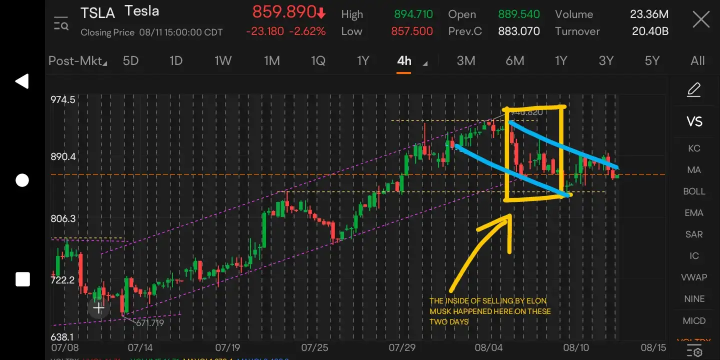The width and height of the screenshot is (720, 360).
Task: Tap the 08/10 date axis label
Action: [x=576, y=348]
